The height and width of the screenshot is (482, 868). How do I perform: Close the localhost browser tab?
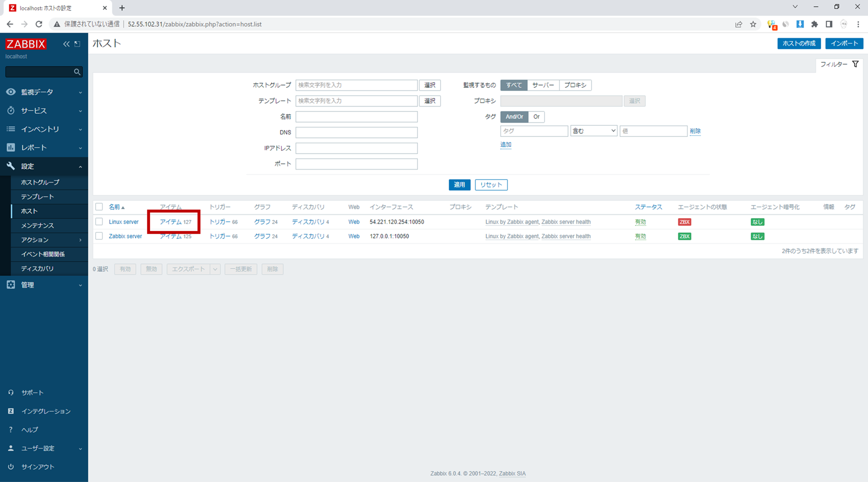[x=105, y=8]
